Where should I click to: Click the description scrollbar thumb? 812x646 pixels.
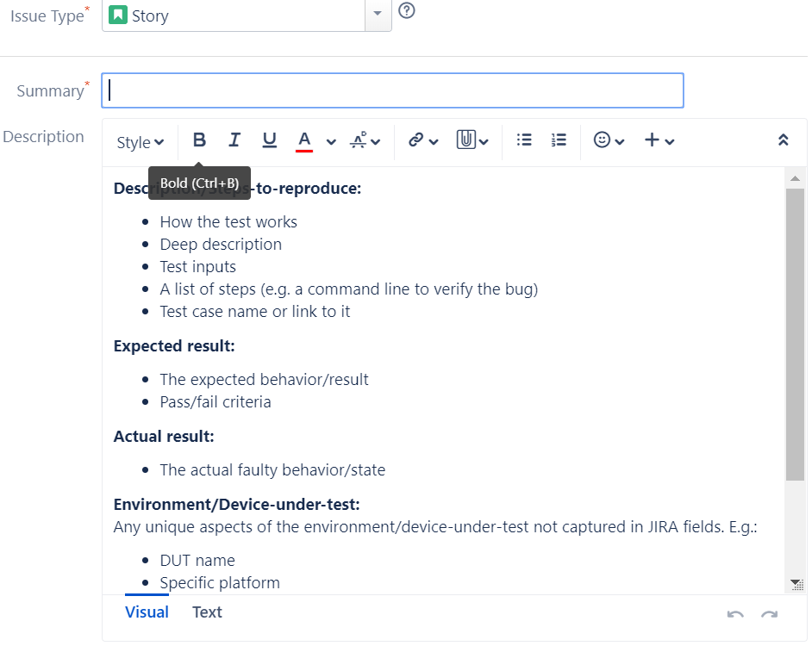[x=795, y=335]
